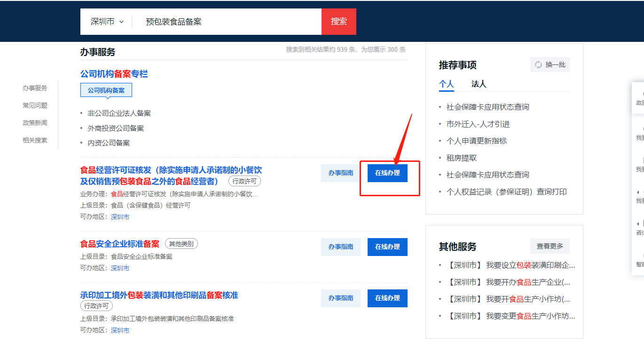Select the 公司机构备案 tab
This screenshot has width=644, height=344.
click(x=106, y=90)
